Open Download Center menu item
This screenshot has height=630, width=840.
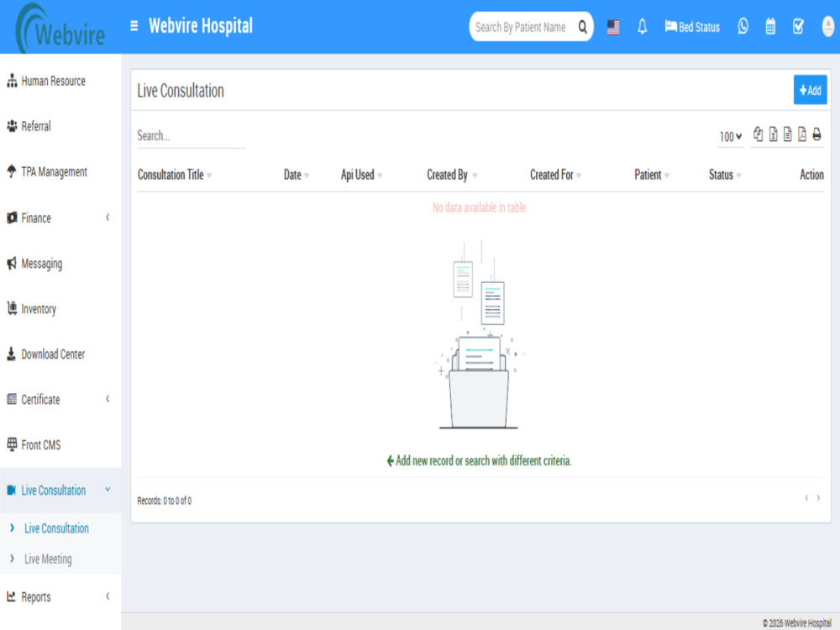click(60, 354)
